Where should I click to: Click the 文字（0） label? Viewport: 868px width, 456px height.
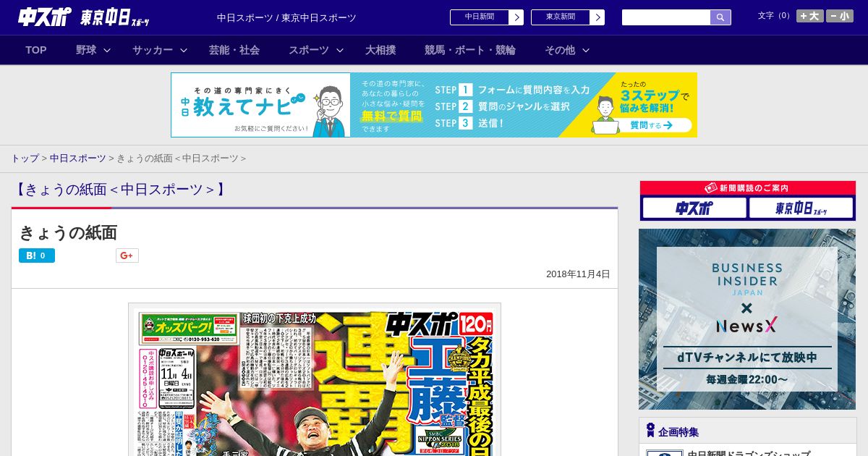coord(775,15)
